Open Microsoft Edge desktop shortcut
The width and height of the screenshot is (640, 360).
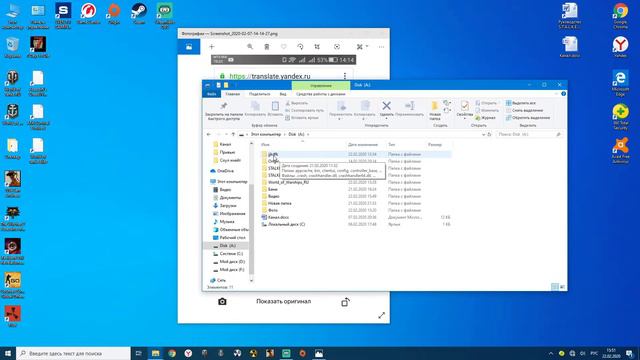tap(620, 83)
